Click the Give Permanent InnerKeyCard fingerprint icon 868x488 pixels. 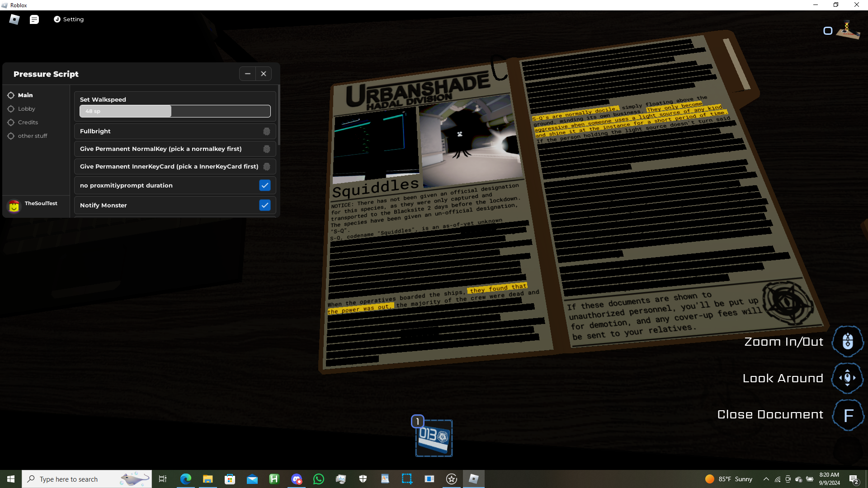coord(267,167)
